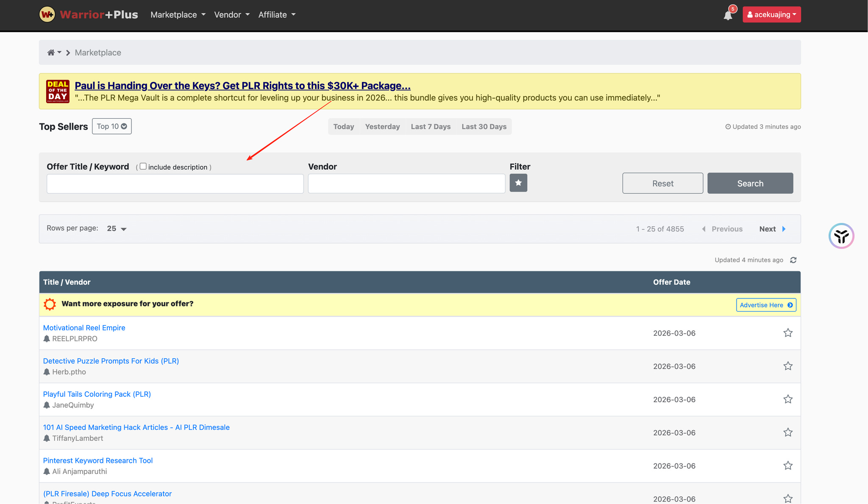
Task: Click the Deal of the Day badge
Action: 58,91
